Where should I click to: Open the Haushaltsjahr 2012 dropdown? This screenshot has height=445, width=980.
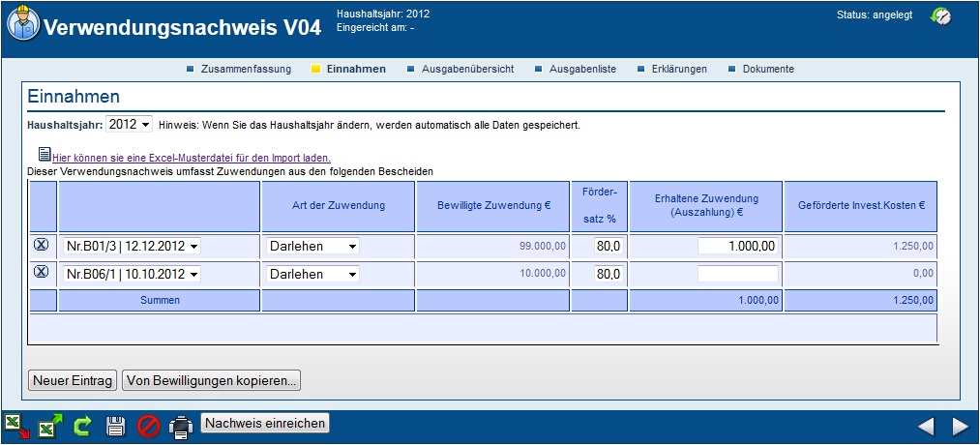(130, 125)
